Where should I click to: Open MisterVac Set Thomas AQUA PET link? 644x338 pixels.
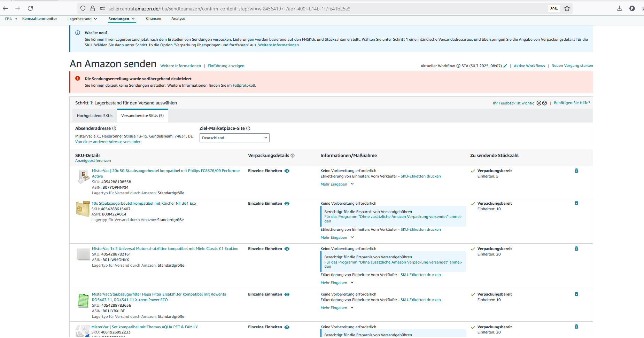click(145, 327)
